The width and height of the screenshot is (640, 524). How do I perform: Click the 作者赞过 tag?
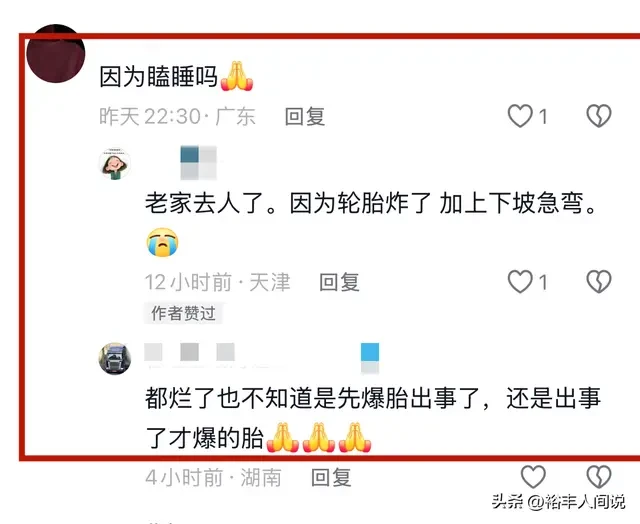183,313
